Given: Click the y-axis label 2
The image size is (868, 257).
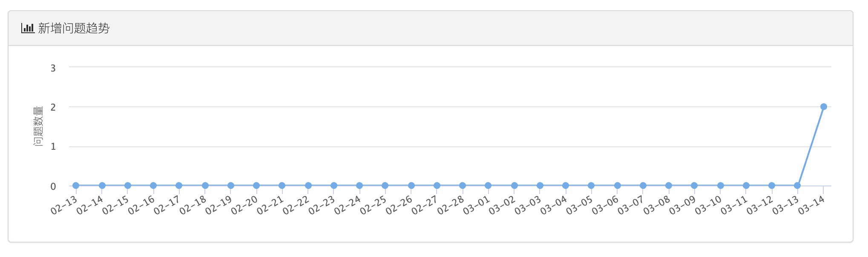Looking at the screenshot, I should [53, 107].
